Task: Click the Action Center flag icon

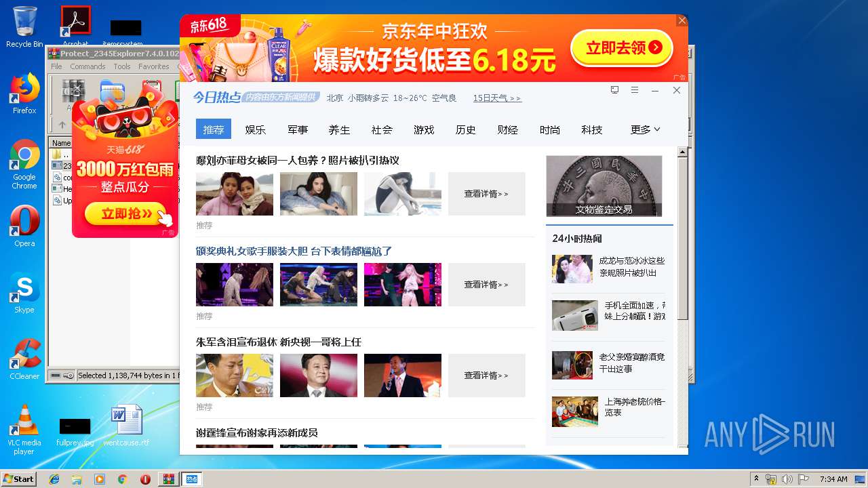Action: 804,479
